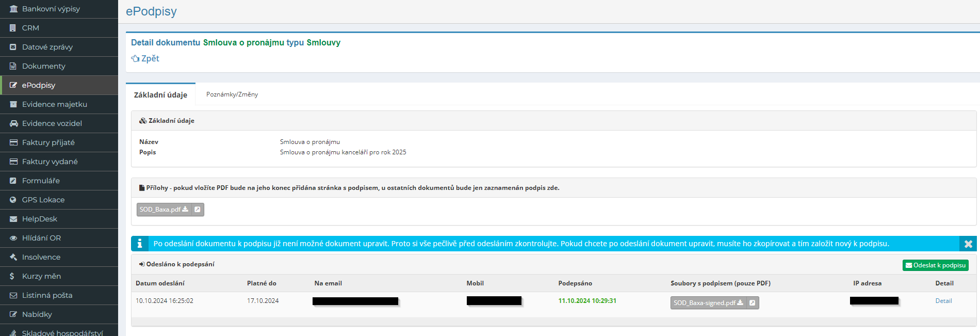Open the CRM sidebar item
The height and width of the screenshot is (336, 980).
[30, 28]
